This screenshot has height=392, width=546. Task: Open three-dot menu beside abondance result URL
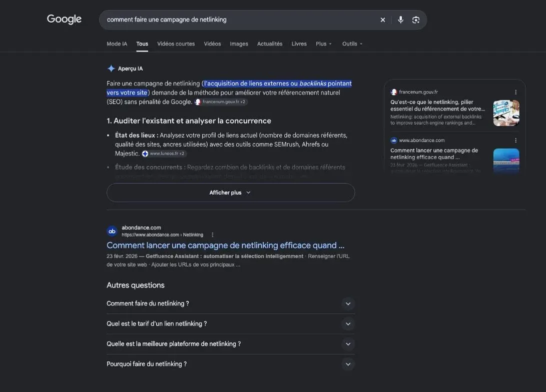pyautogui.click(x=212, y=235)
